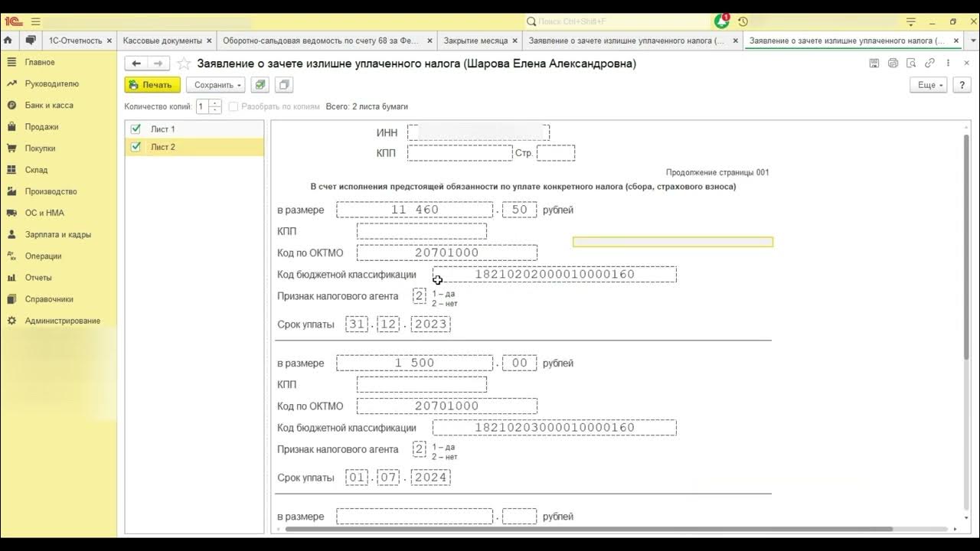Image resolution: width=980 pixels, height=551 pixels.
Task: Open the Администрирование section
Action: point(63,321)
